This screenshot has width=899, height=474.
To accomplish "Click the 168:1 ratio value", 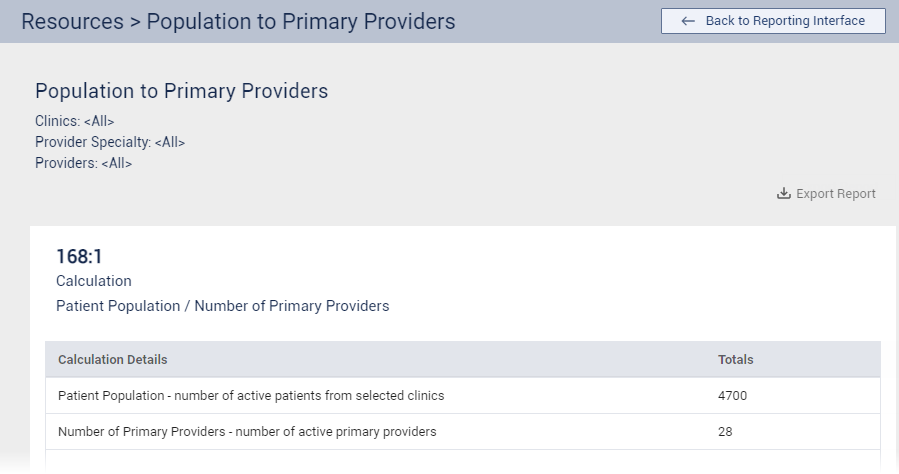I will click(79, 256).
